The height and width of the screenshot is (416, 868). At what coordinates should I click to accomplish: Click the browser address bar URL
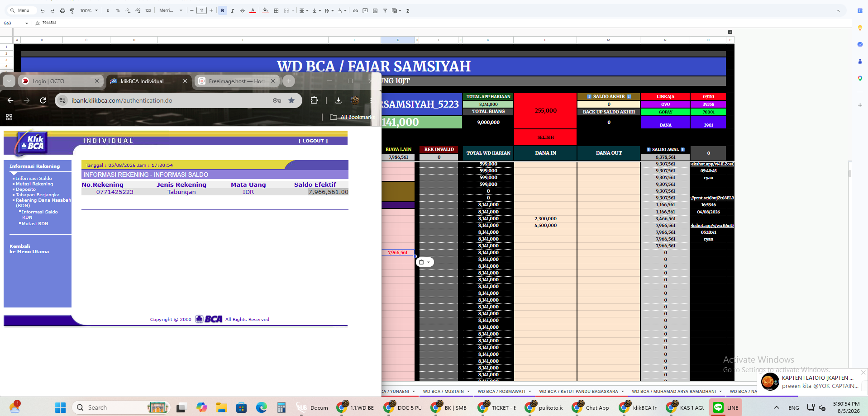pos(122,100)
